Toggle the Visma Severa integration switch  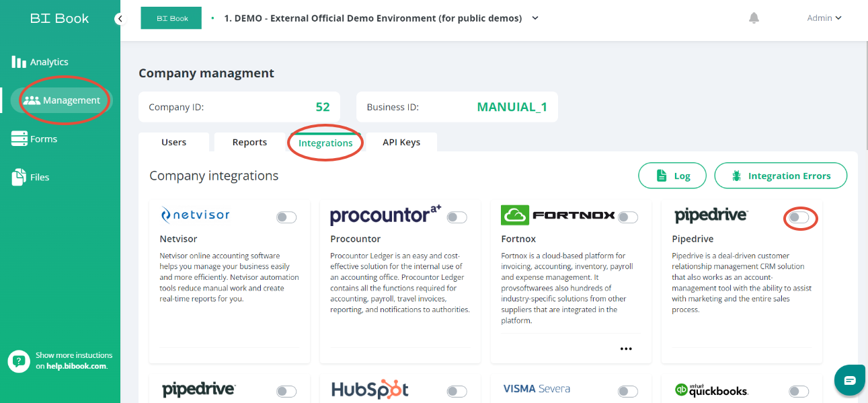pyautogui.click(x=628, y=392)
